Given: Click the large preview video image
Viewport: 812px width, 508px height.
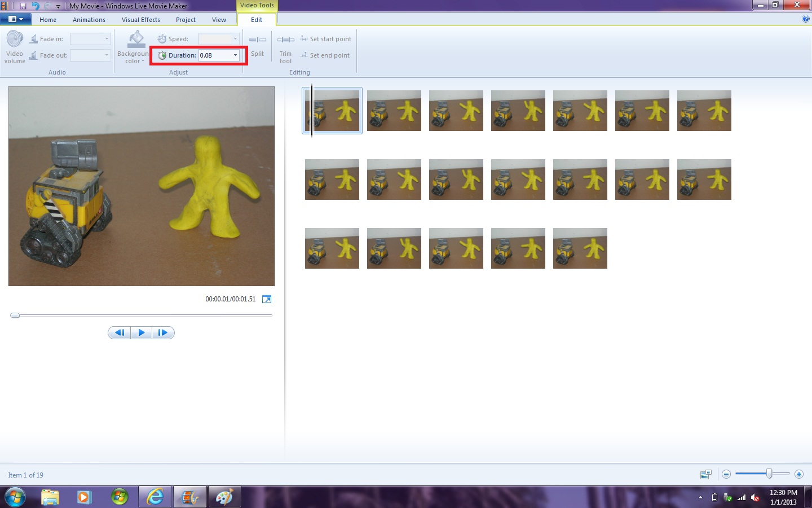Looking at the screenshot, I should pos(142,186).
